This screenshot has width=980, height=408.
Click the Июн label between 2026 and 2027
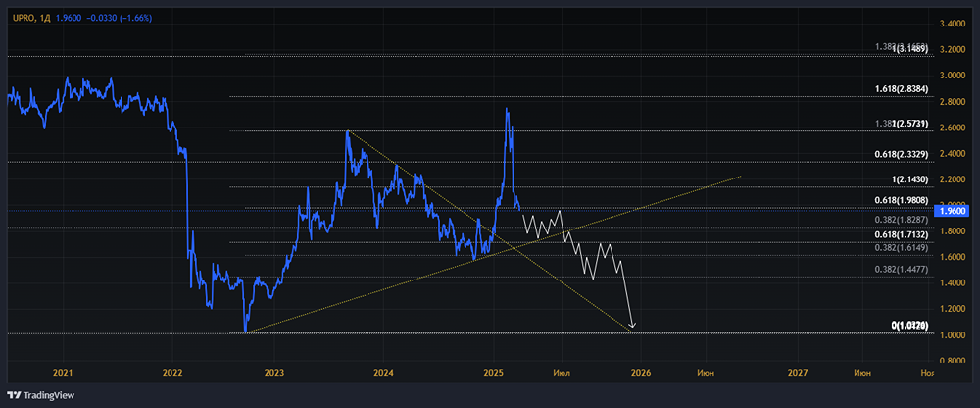pyautogui.click(x=706, y=374)
